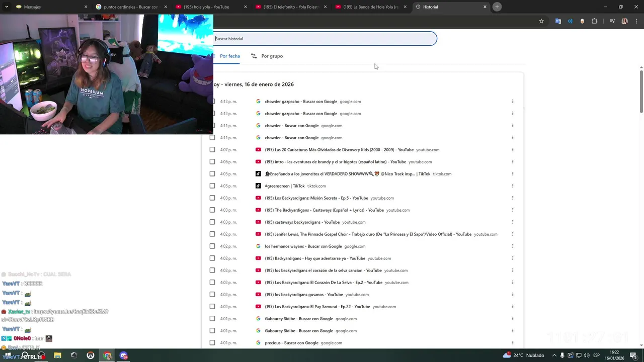The image size is (644, 362).
Task: Select checkbox for Jenifer Lewis Trabajo duro entry
Action: pyautogui.click(x=212, y=234)
